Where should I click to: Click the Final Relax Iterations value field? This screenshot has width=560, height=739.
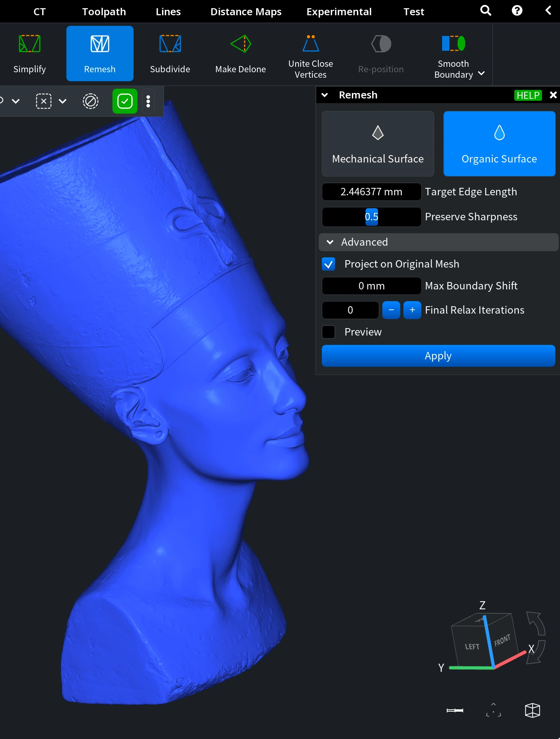coord(350,310)
